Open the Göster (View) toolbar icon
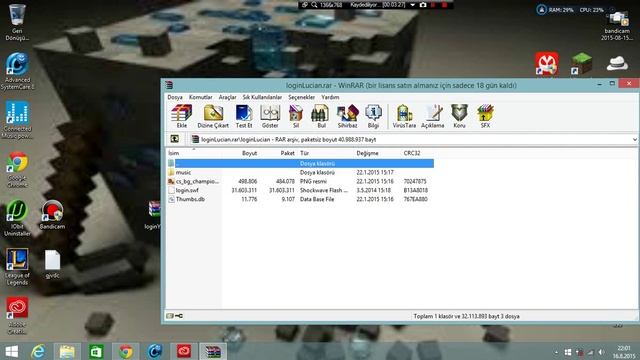This screenshot has height=360, width=640. pos(270,116)
